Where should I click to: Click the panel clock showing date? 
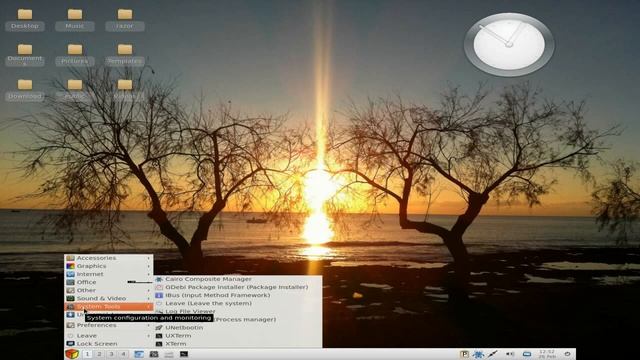click(x=547, y=354)
